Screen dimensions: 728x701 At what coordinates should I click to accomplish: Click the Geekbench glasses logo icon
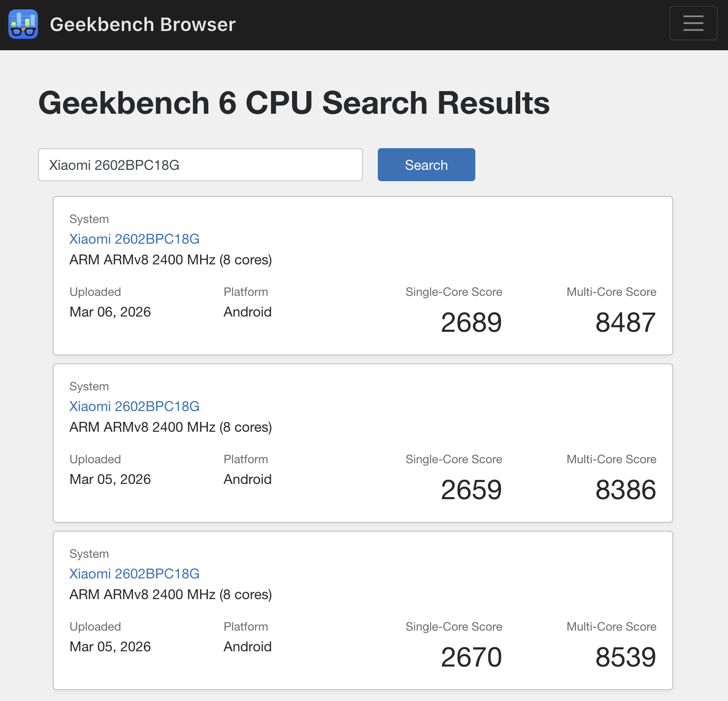(23, 24)
